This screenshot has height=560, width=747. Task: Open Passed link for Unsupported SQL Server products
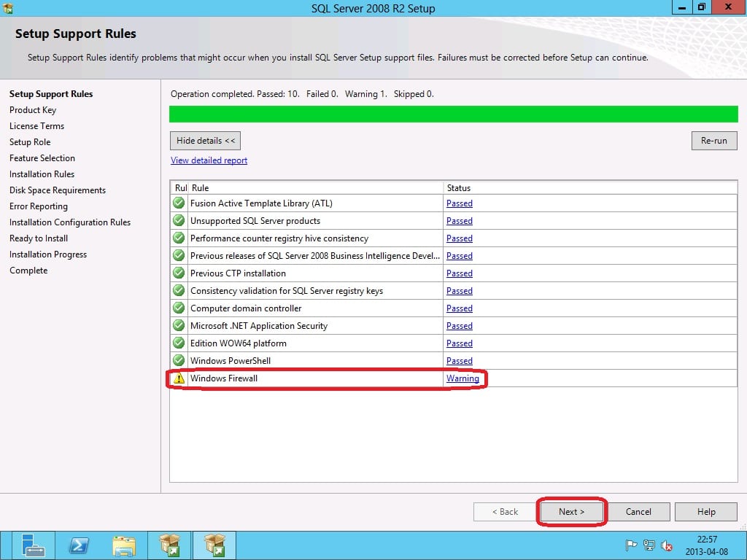[460, 221]
